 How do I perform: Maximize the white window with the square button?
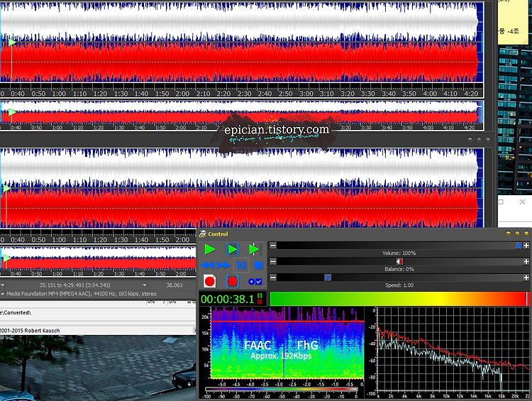pos(501,202)
